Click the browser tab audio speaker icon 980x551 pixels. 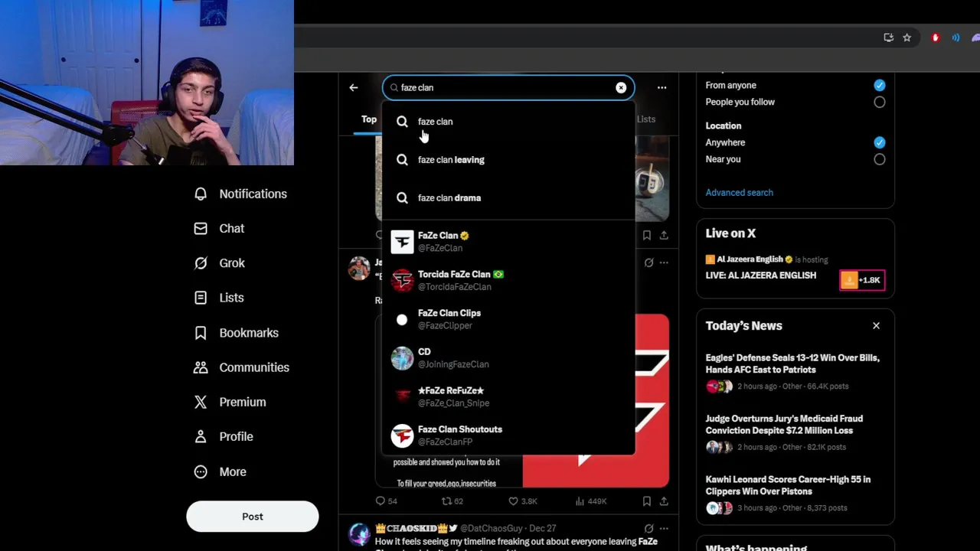tap(955, 37)
